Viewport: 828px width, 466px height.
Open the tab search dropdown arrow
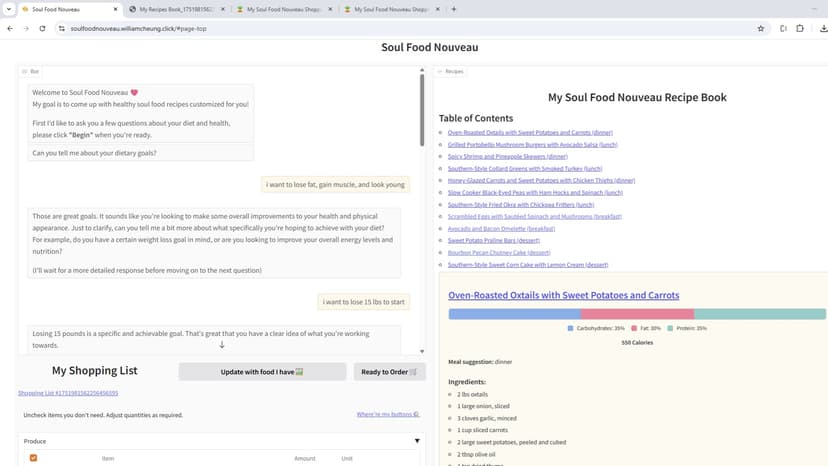coord(8,9)
